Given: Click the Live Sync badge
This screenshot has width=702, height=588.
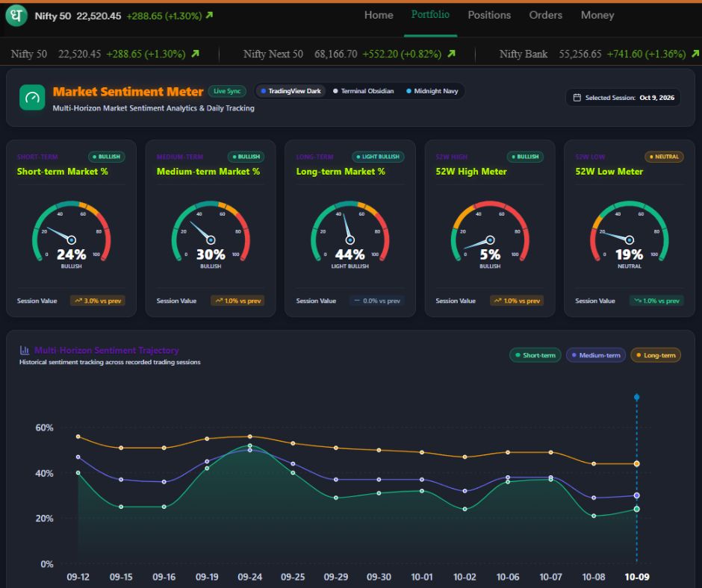Looking at the screenshot, I should click(x=227, y=91).
